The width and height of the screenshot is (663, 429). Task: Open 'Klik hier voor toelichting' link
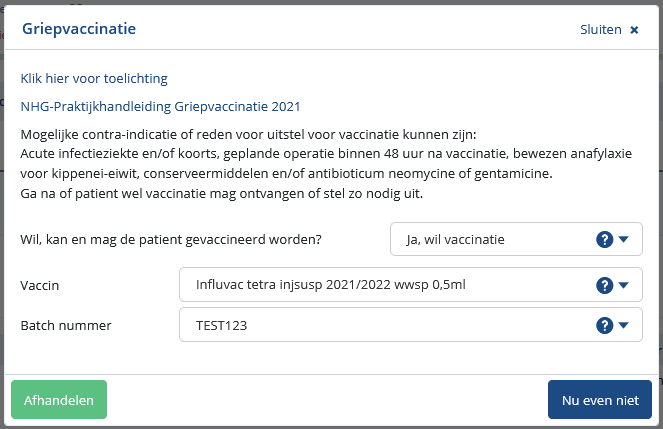click(94, 78)
